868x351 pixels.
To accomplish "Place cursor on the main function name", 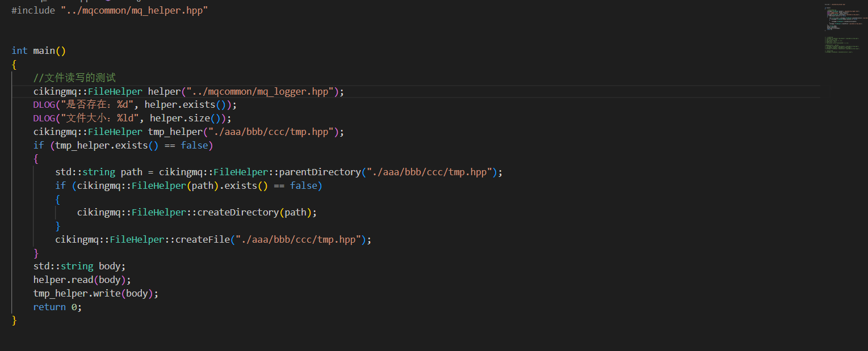I will click(x=44, y=51).
